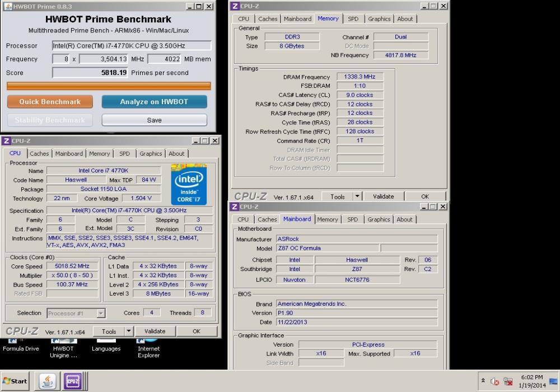Click the NB Frequency 4817.8 MHz value
Viewport: 560px width, 392px height.
pos(401,55)
